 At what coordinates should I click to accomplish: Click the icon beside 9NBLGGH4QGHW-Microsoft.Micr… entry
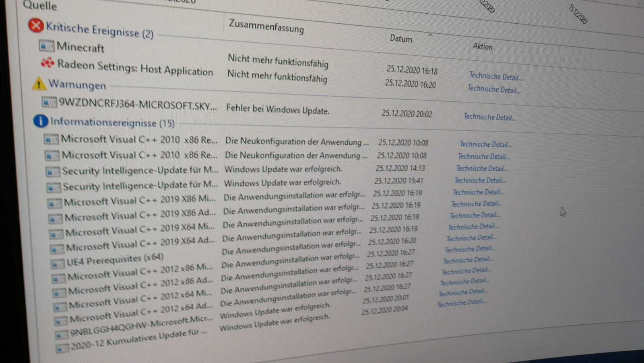[62, 335]
